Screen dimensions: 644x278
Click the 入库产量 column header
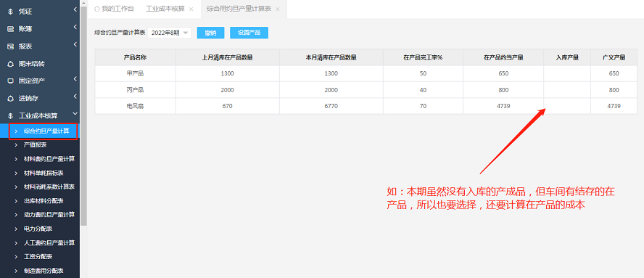point(567,57)
